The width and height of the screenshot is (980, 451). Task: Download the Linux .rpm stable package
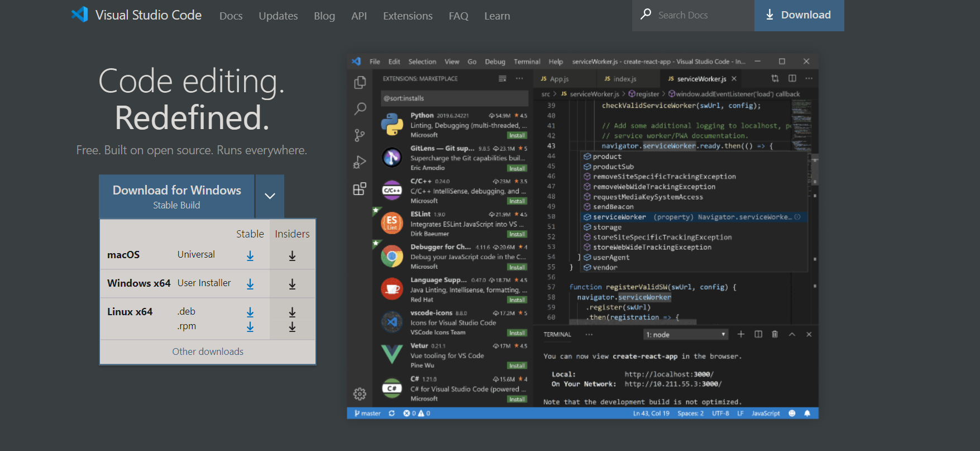point(250,326)
